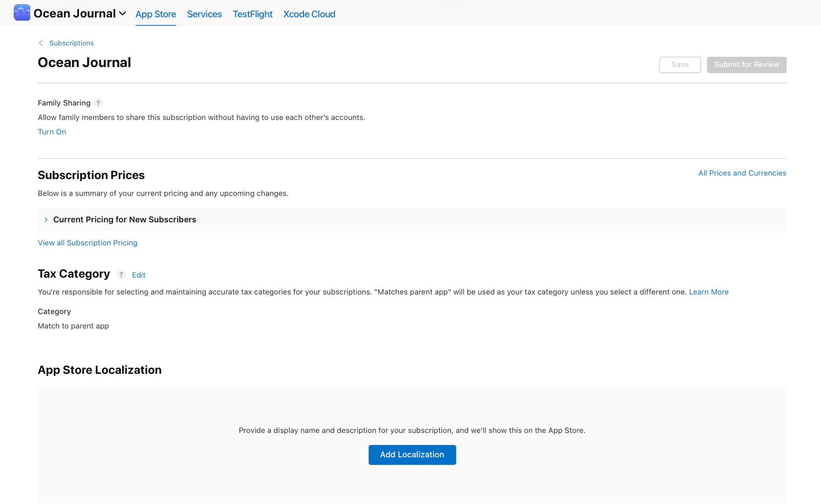Viewport: 821px width, 504px height.
Task: Click the Save button
Action: pyautogui.click(x=680, y=65)
